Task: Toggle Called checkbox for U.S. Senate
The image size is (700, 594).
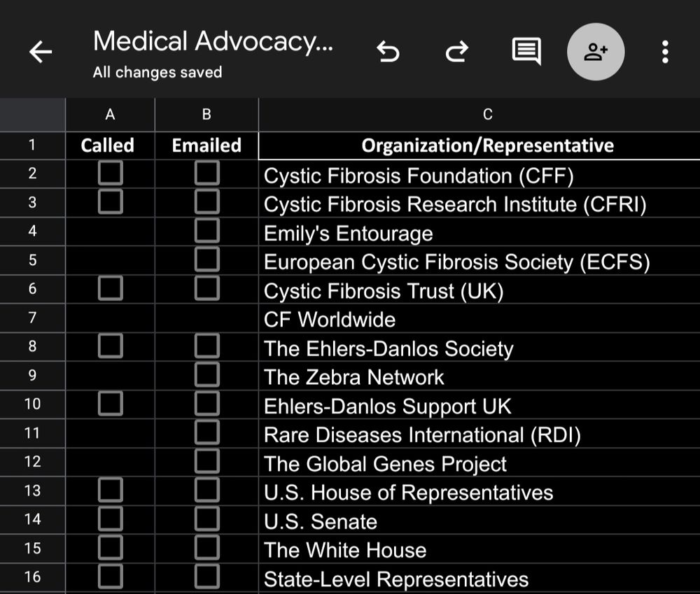Action: [110, 520]
